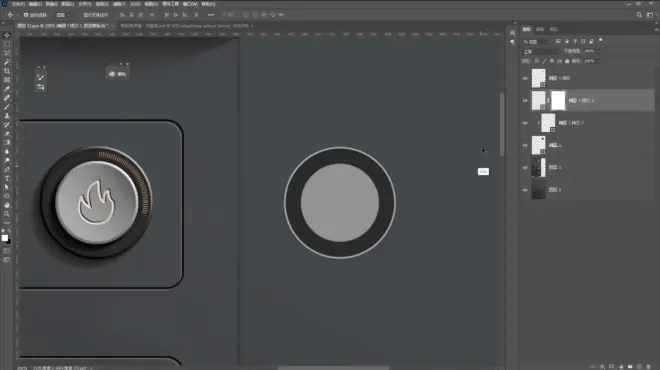Select the Crop tool
Viewport: 660px width, 370px height.
(x=7, y=71)
